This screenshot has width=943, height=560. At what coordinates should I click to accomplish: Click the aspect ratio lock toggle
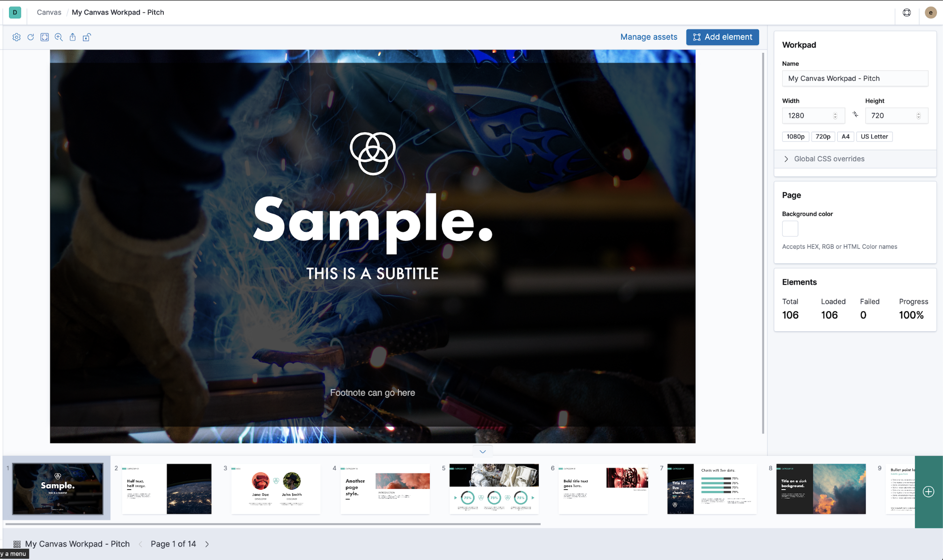(855, 115)
